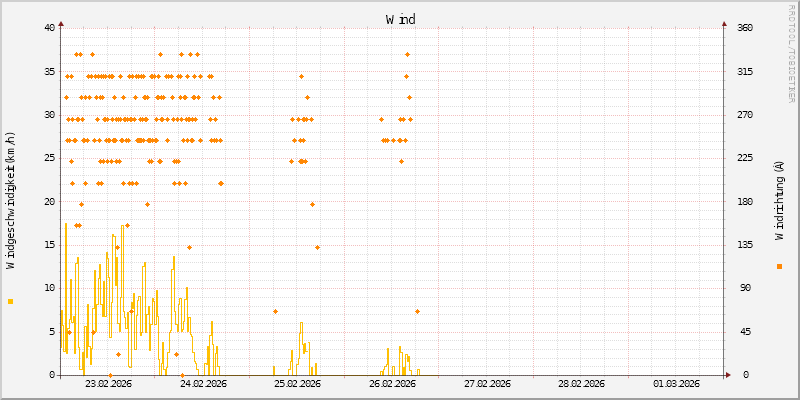Select the 25.02.2026 date label

[x=297, y=383]
